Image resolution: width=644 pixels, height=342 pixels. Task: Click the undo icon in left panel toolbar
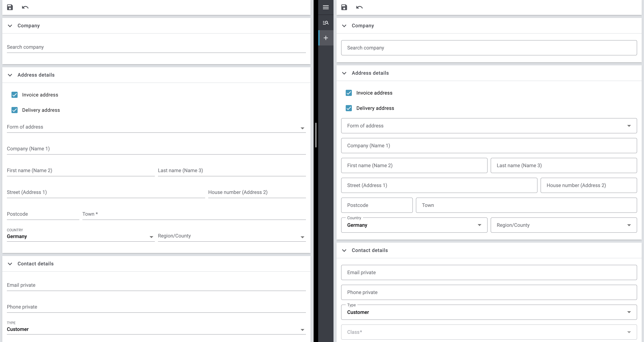point(25,7)
